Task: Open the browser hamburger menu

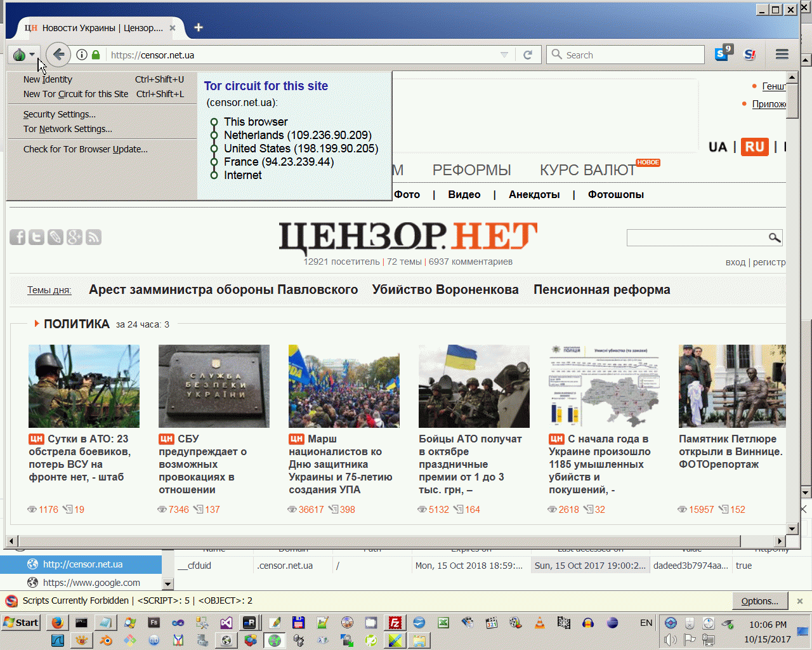Action: click(x=782, y=55)
